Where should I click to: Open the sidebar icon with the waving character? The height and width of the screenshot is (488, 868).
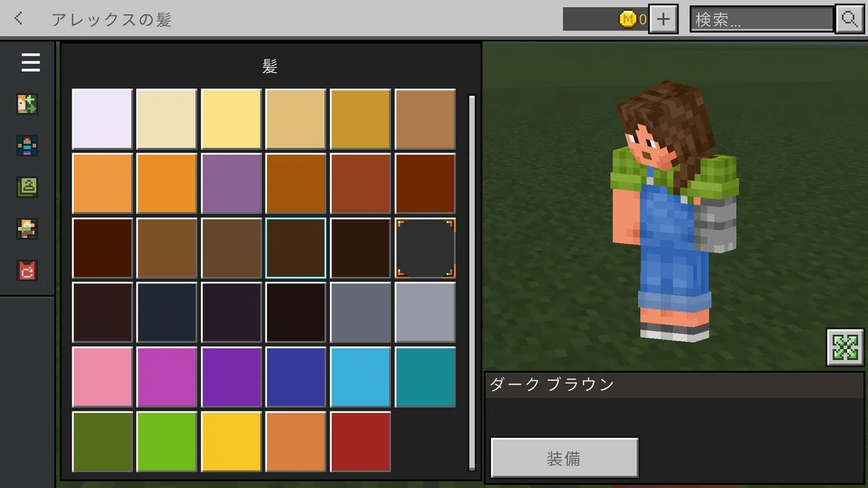pyautogui.click(x=27, y=229)
